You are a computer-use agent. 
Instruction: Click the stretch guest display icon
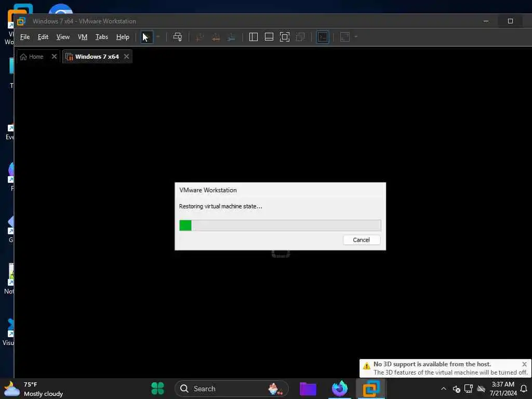(x=345, y=37)
